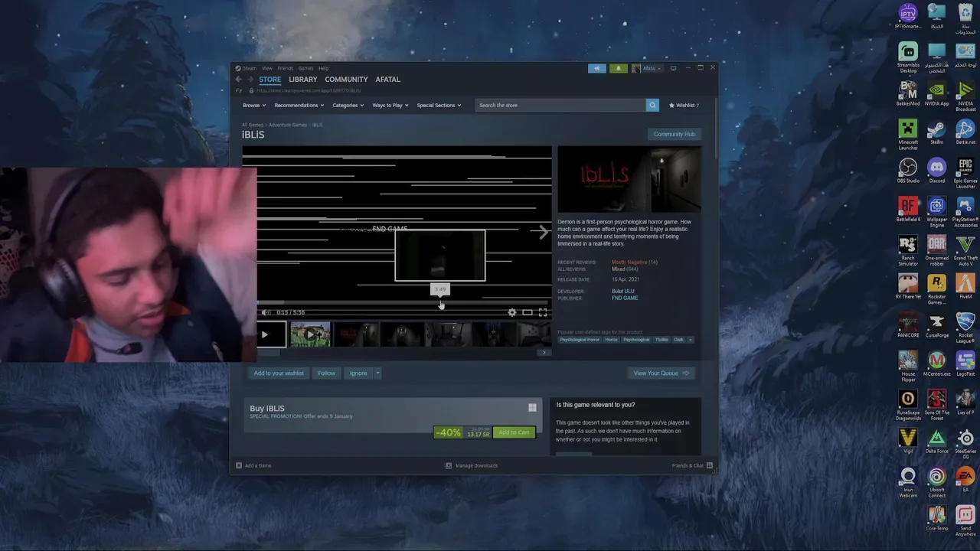The image size is (980, 551).
Task: Open Community Hub button
Action: click(675, 134)
